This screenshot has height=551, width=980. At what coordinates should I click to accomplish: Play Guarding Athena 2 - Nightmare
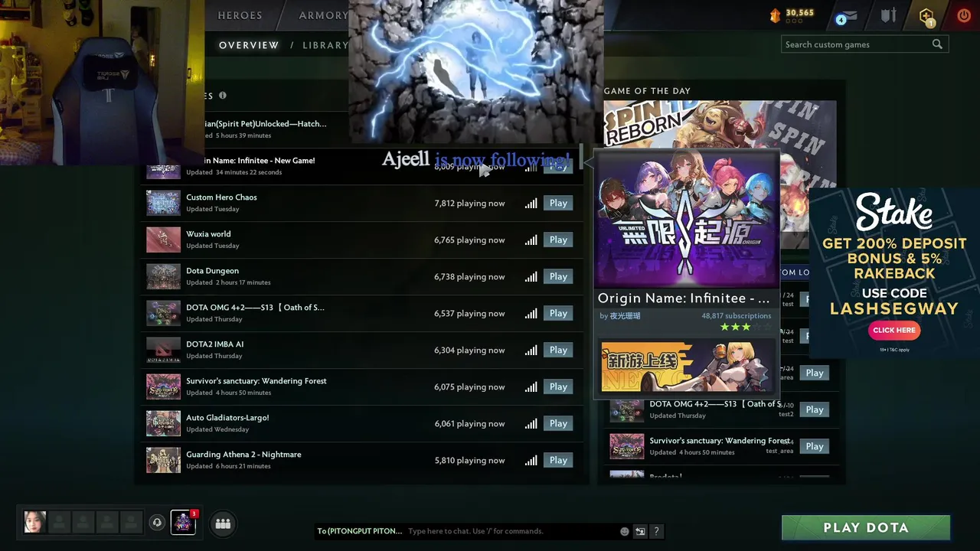pyautogui.click(x=558, y=461)
